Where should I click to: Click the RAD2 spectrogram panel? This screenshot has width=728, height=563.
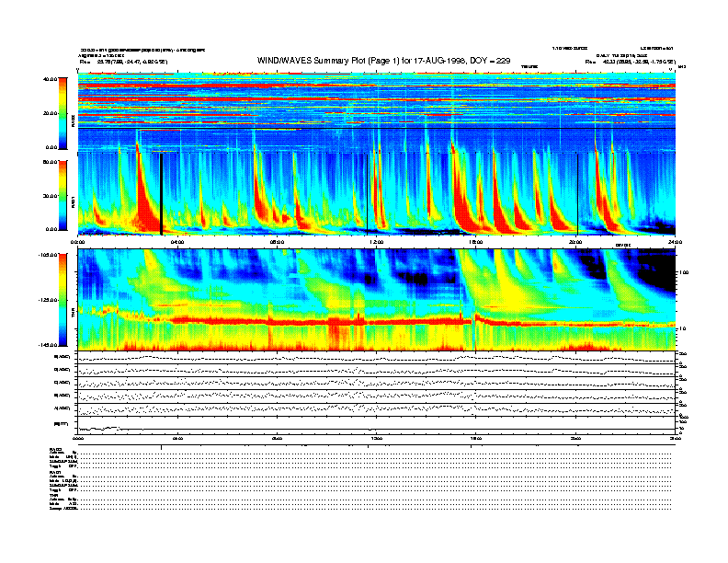(377, 112)
